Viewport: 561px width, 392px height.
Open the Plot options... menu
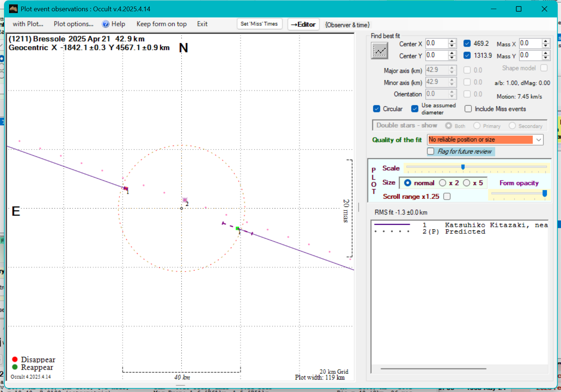(x=73, y=24)
